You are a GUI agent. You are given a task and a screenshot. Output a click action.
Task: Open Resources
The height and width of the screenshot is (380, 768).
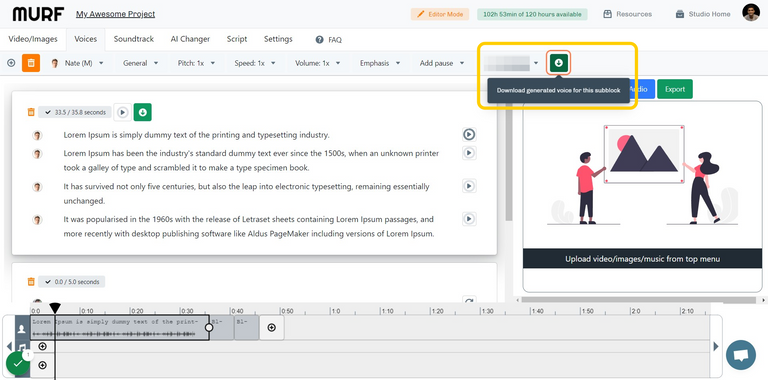click(x=627, y=14)
